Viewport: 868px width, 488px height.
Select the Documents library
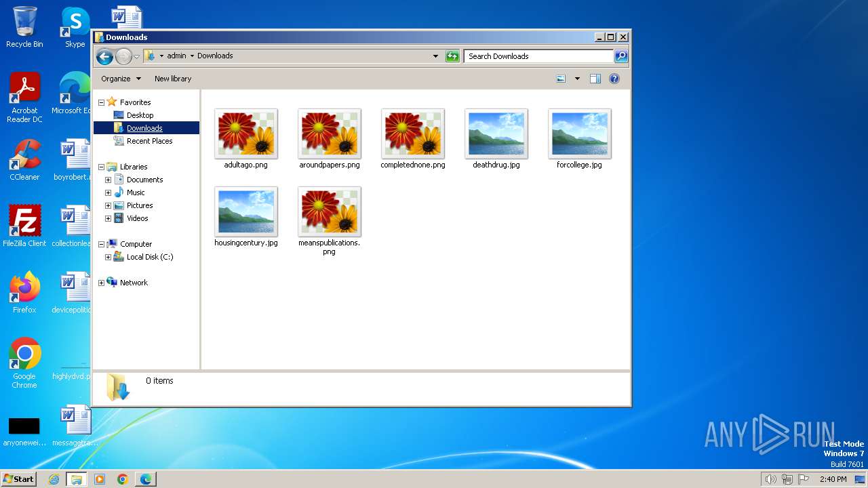[x=144, y=180]
